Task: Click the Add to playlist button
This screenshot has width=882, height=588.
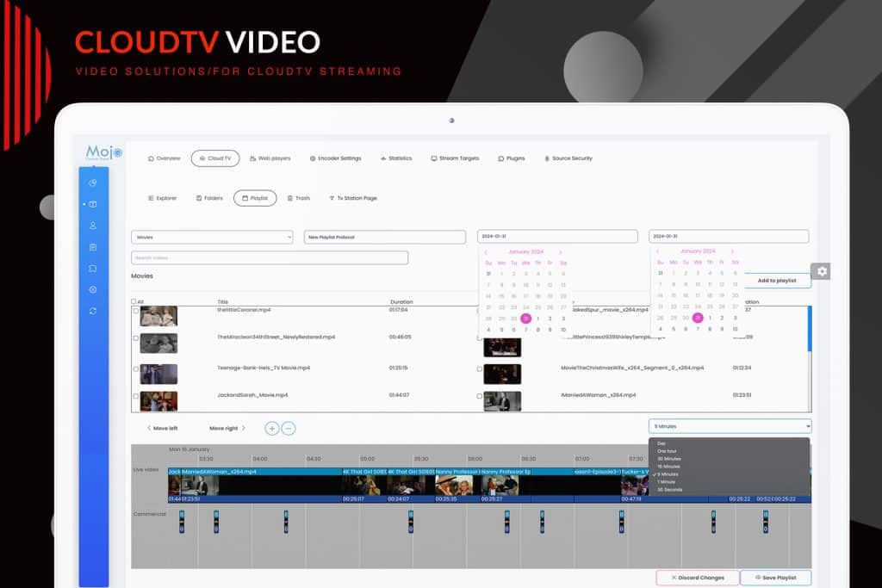Action: (777, 281)
